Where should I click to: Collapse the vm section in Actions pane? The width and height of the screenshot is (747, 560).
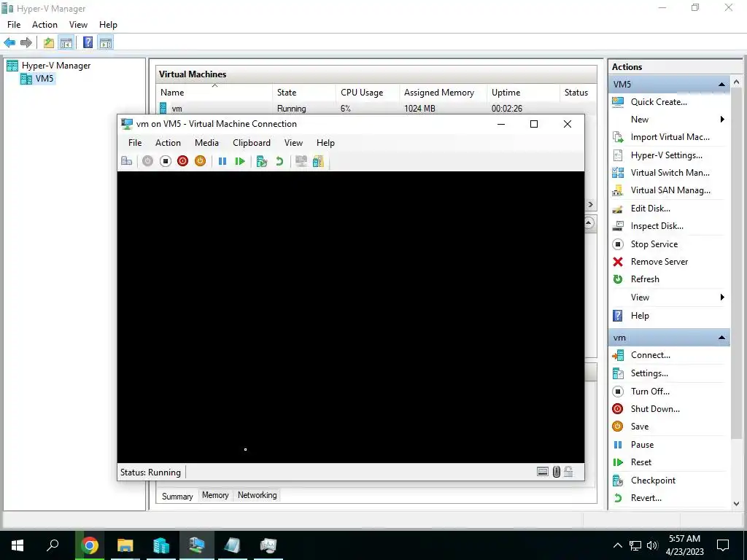click(x=721, y=338)
